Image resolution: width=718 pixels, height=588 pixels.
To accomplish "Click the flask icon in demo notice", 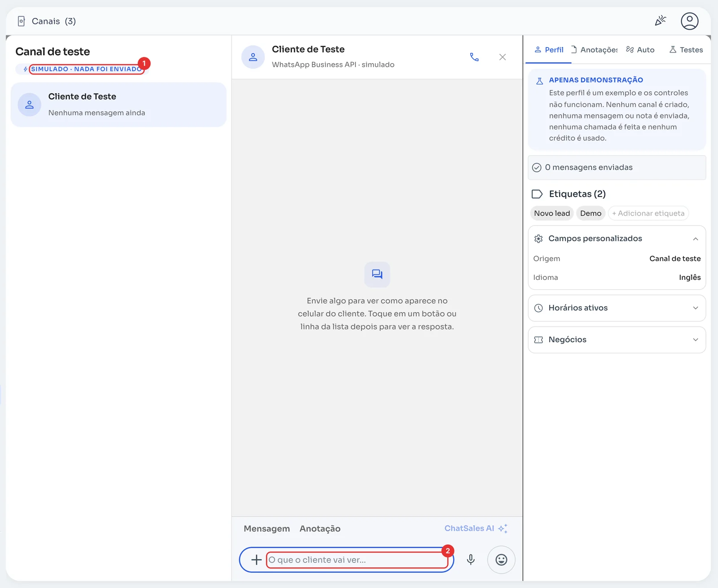I will [540, 81].
